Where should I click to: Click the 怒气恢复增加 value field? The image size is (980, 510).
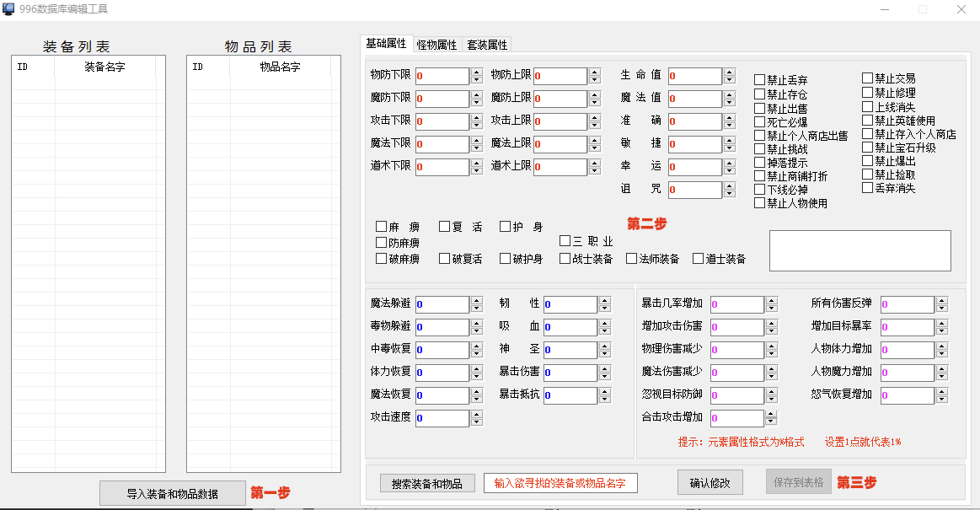point(908,395)
